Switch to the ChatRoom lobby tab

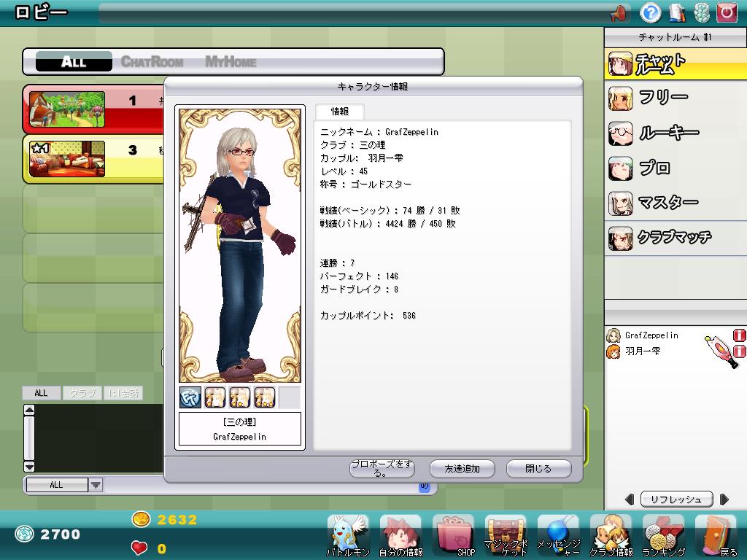(x=152, y=62)
